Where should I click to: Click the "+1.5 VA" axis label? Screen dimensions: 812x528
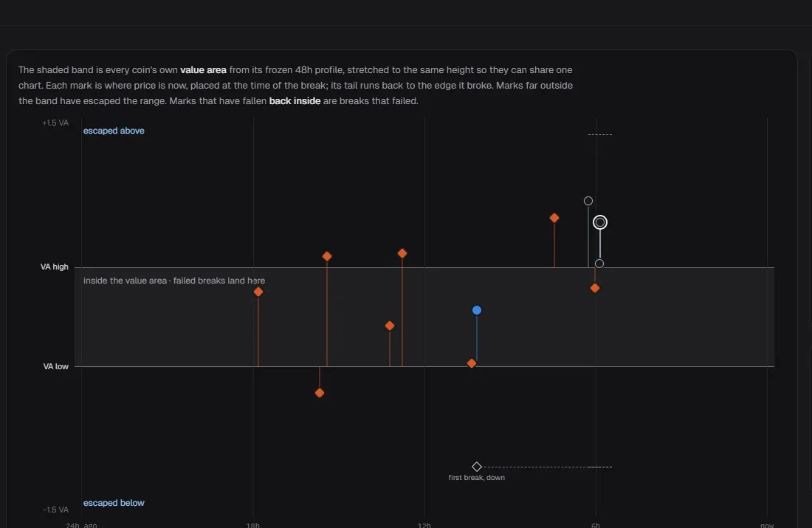click(x=55, y=123)
